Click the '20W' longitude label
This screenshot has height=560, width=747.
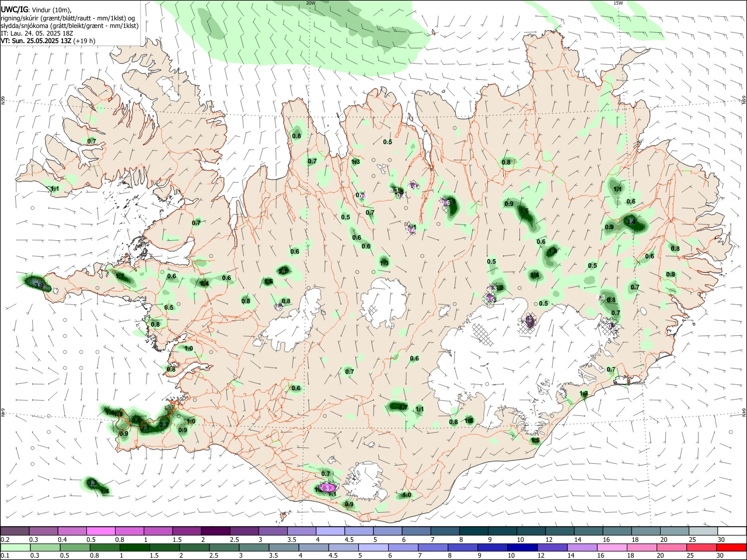[310, 3]
